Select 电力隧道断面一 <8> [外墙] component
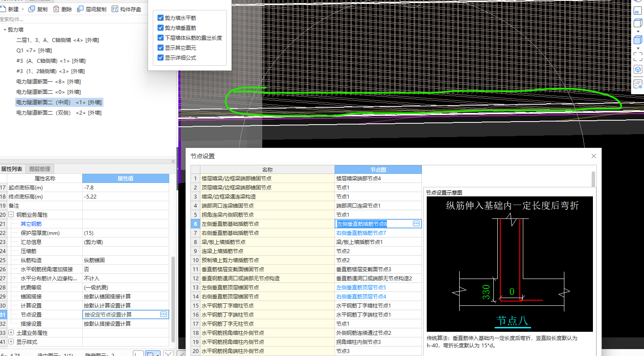Screen dimensions: 644x356 point(48,82)
